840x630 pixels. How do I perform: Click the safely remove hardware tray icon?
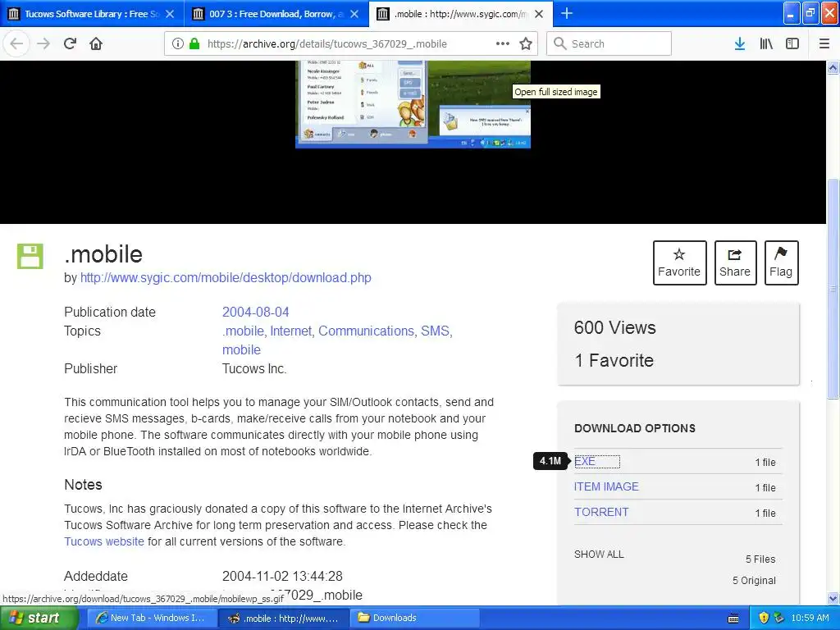779,619
